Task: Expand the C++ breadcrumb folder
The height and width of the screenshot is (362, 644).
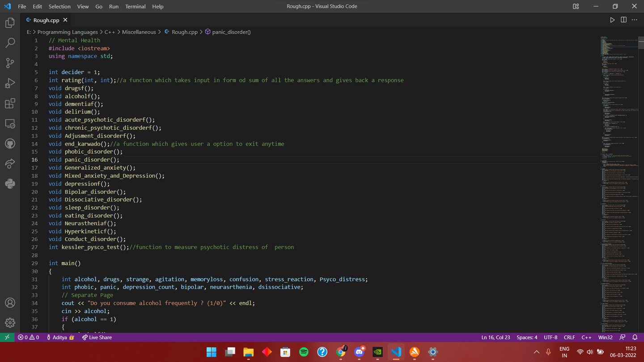Action: coord(110,32)
